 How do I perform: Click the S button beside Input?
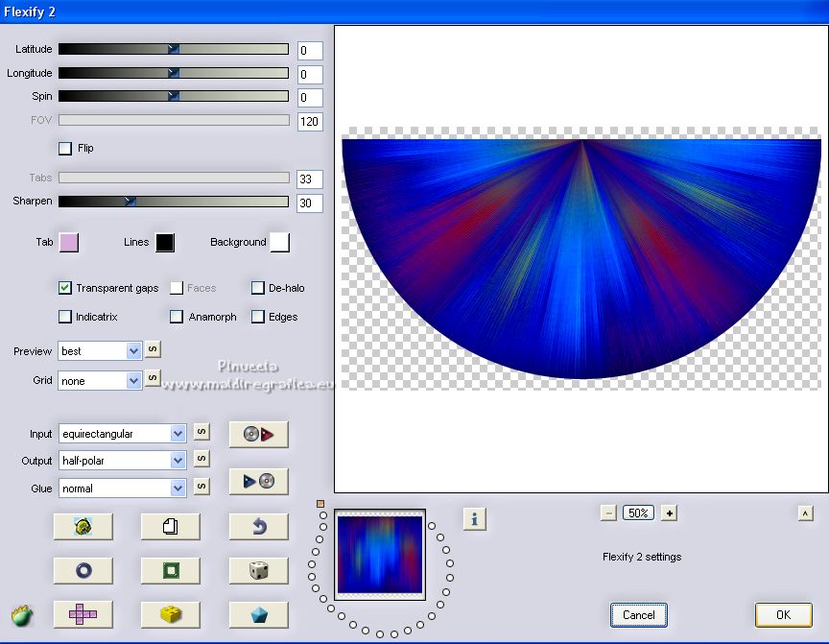point(201,432)
